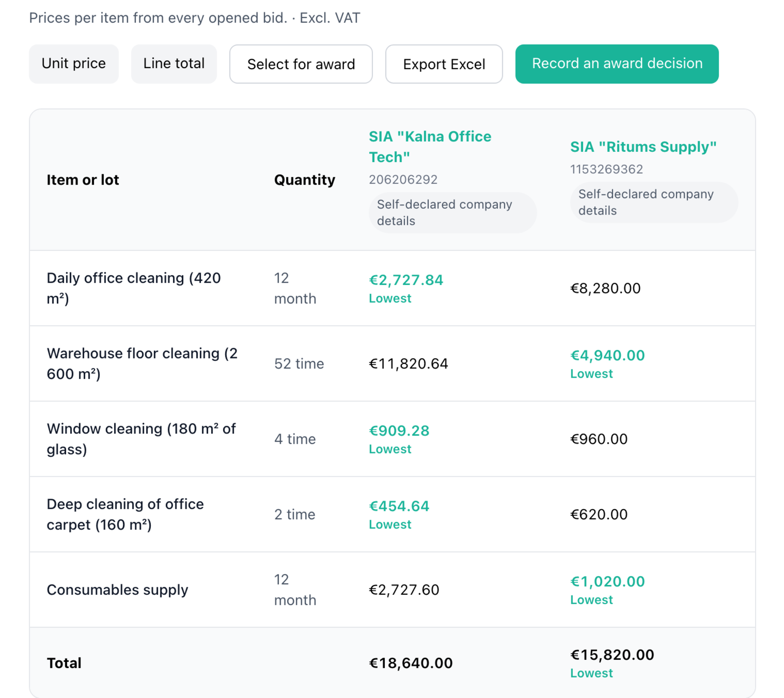Click the 4 time quantity
The image size is (784, 698).
click(295, 439)
